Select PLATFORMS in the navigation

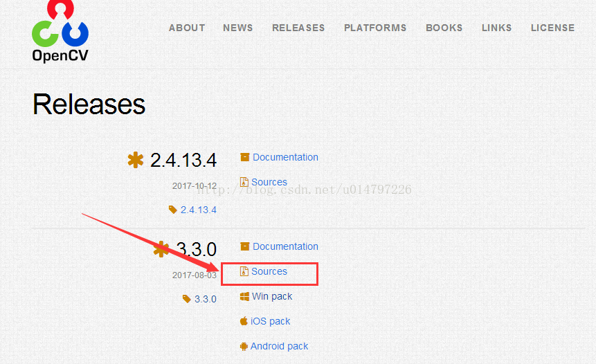click(375, 28)
